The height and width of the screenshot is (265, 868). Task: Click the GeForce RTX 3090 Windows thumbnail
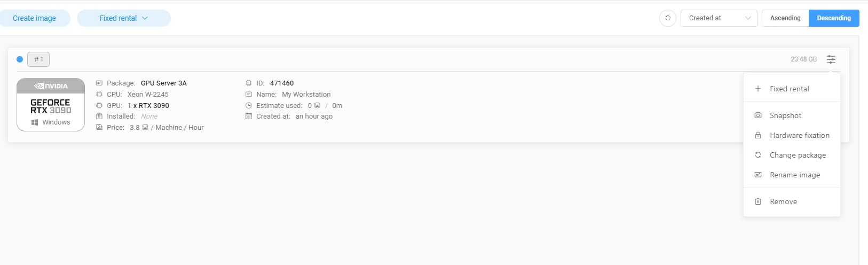coord(51,105)
